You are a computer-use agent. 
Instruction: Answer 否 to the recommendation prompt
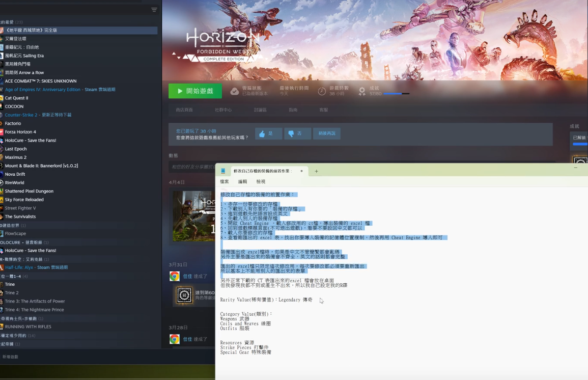pyautogui.click(x=298, y=133)
